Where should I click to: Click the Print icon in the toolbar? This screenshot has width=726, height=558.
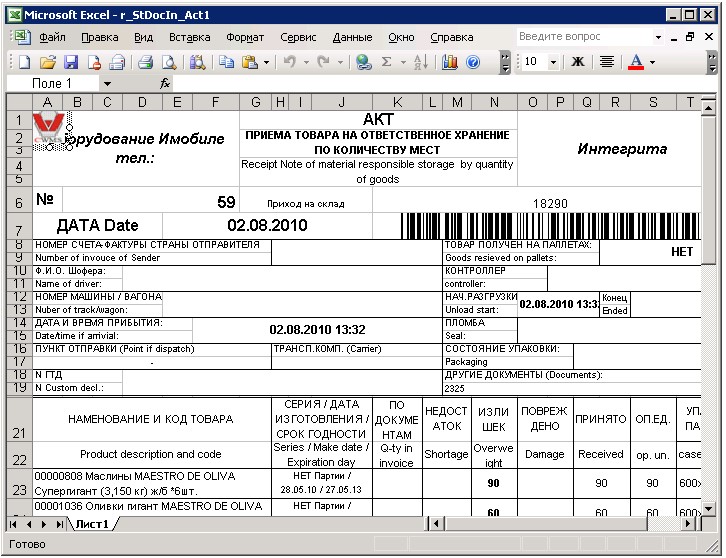point(146,62)
